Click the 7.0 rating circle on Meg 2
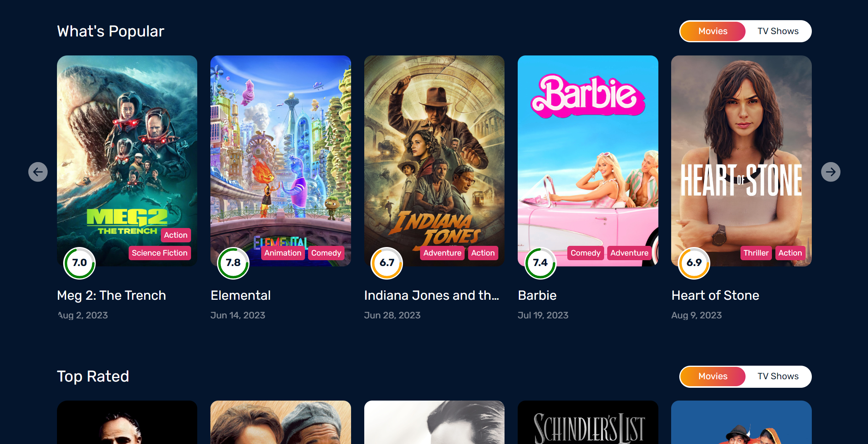 coord(79,263)
